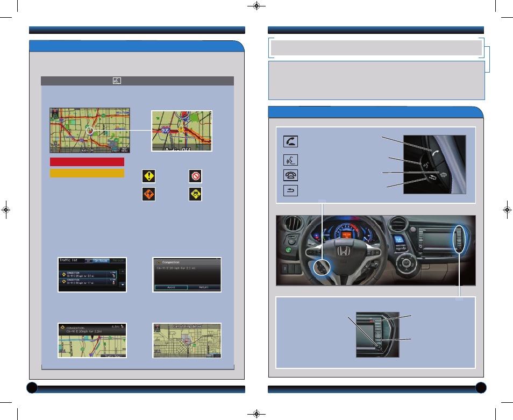Select the On Route tab in Traffic list
Image resolution: width=513 pixels, height=420 pixels.
[x=101, y=261]
